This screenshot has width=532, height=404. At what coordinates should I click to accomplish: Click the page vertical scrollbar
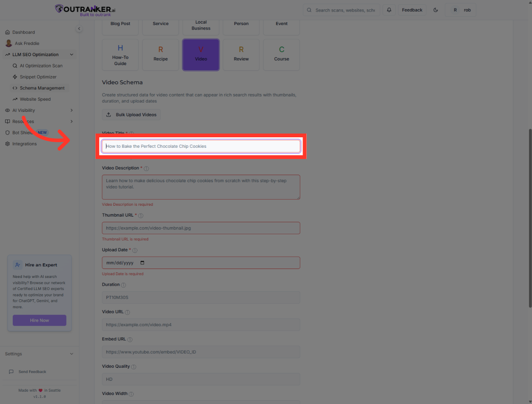pos(530,217)
